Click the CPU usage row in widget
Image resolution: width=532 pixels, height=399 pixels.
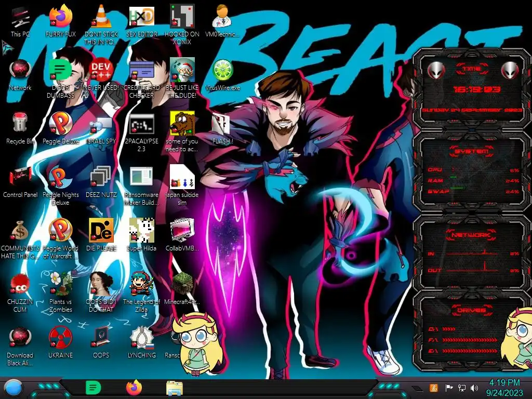(473, 170)
